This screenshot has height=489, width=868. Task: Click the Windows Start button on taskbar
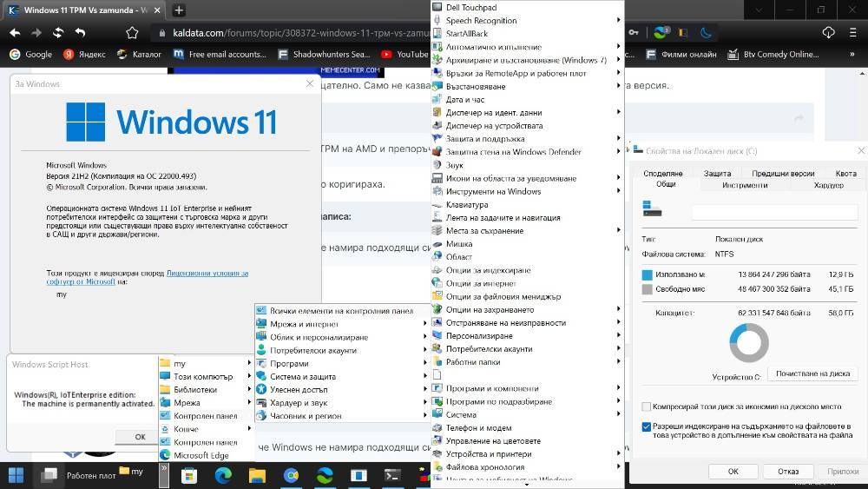[x=16, y=475]
